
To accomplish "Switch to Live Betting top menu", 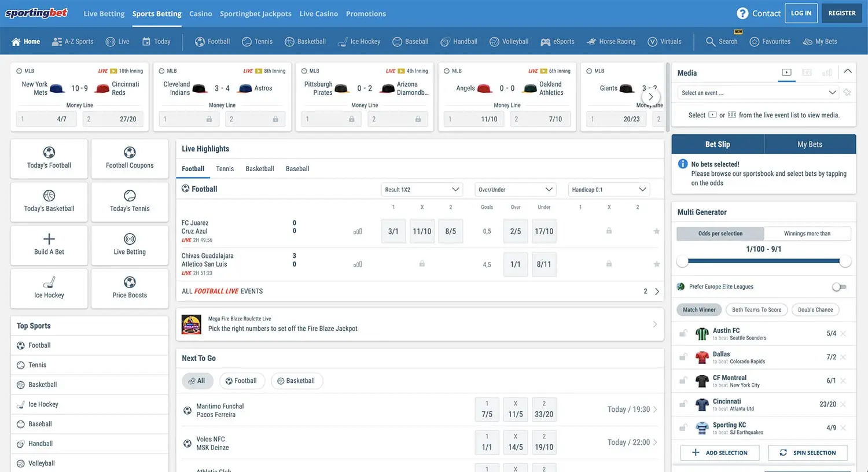I will click(104, 13).
